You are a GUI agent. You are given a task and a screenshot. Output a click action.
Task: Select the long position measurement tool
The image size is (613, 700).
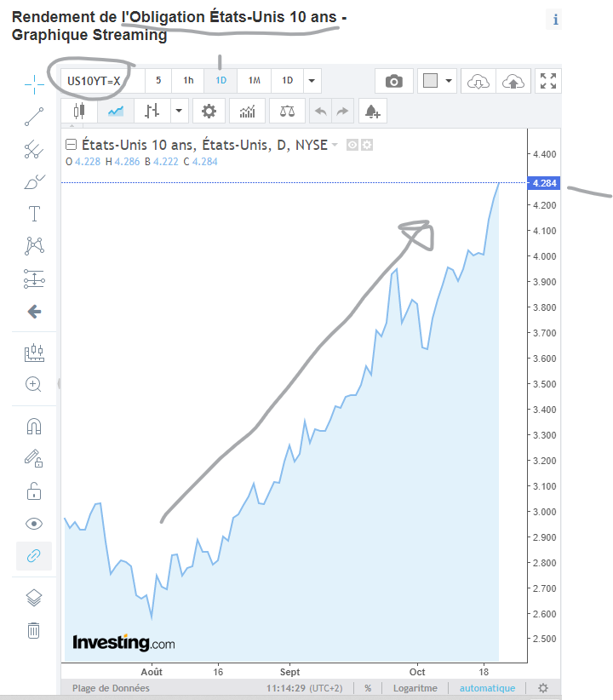coord(34,278)
